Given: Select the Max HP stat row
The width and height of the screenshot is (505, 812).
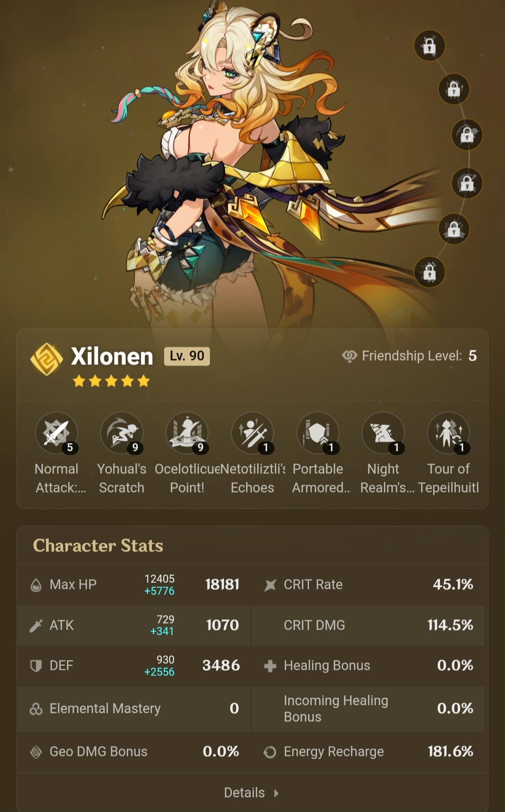Looking at the screenshot, I should click(134, 585).
